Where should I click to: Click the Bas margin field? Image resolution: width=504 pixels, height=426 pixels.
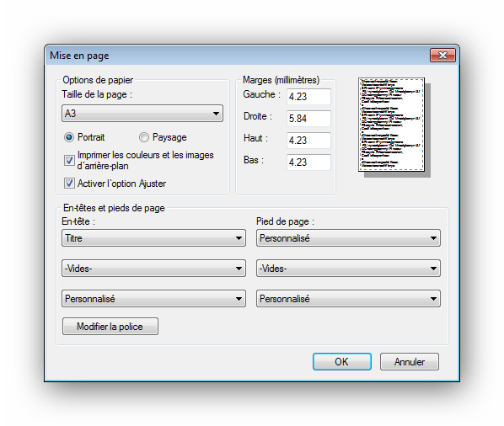[x=308, y=162]
